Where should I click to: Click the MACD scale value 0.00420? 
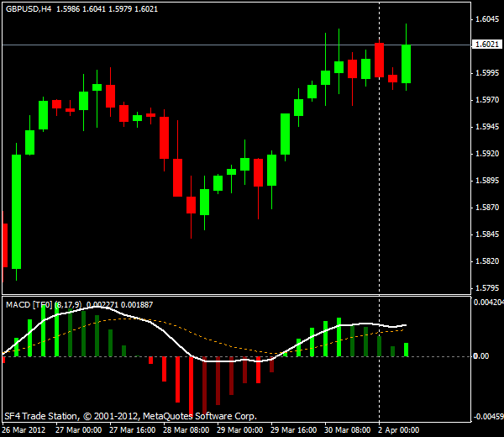point(488,302)
